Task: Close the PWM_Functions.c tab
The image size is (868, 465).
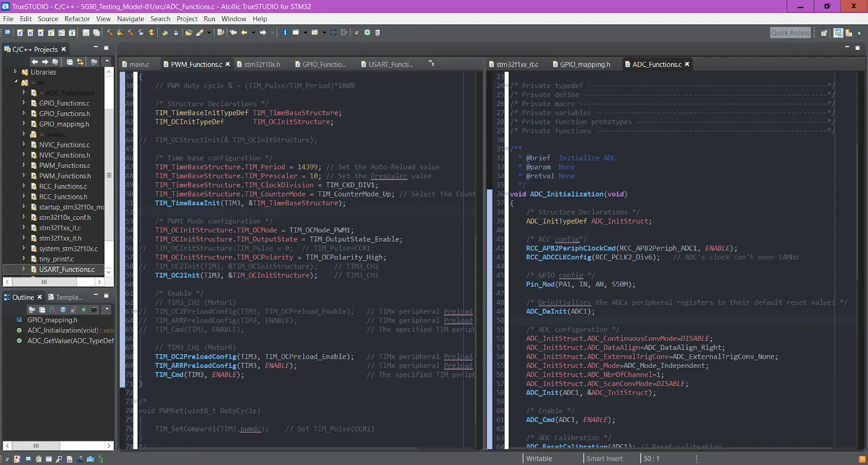Action: pyautogui.click(x=228, y=64)
